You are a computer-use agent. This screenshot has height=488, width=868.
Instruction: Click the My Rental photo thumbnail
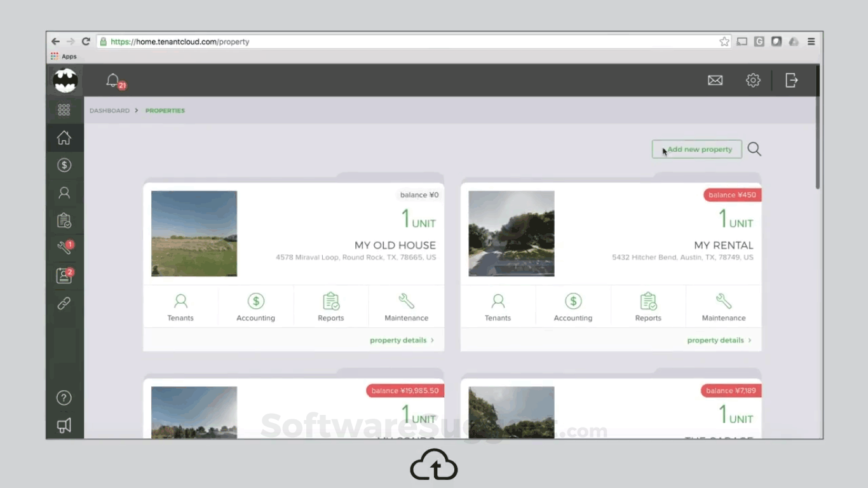point(512,234)
